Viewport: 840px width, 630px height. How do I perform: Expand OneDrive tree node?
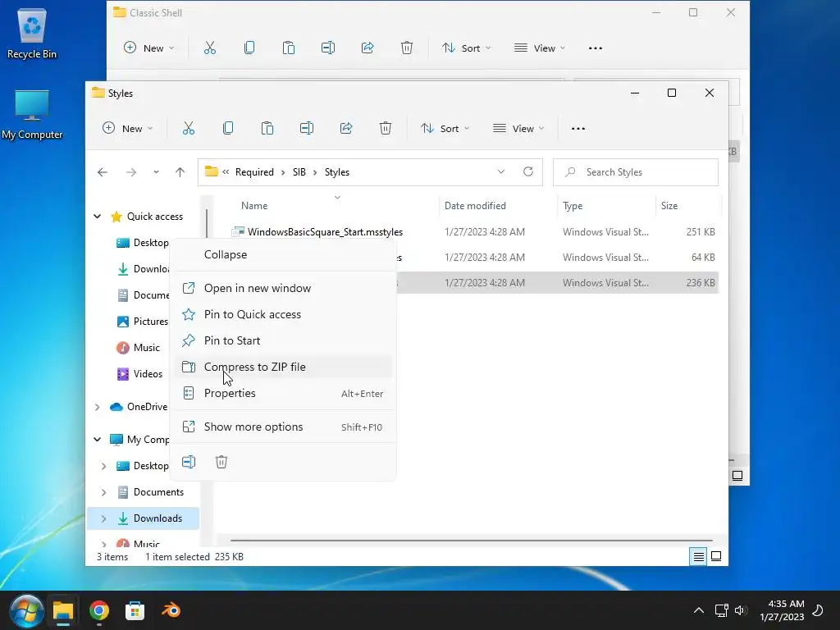97,407
